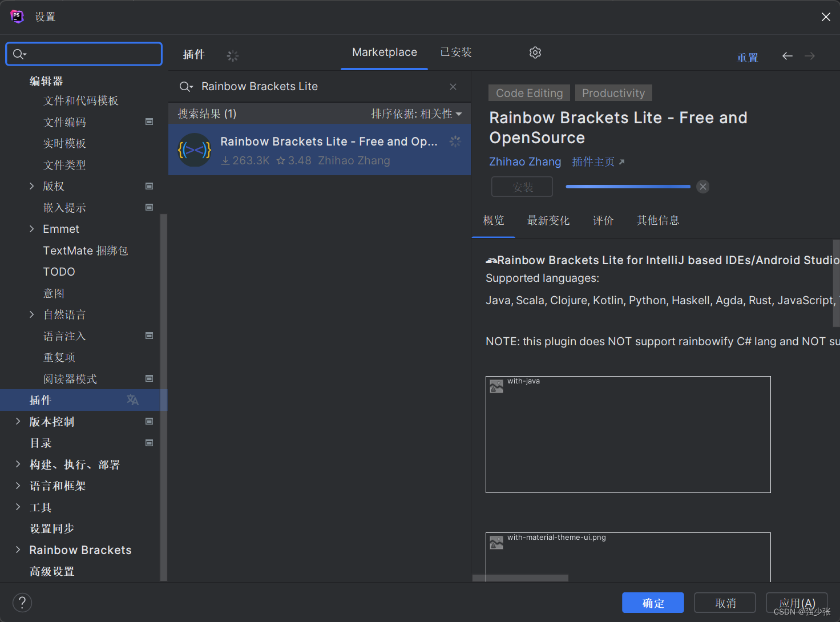Click the project-level icon next to 语言注入

150,336
